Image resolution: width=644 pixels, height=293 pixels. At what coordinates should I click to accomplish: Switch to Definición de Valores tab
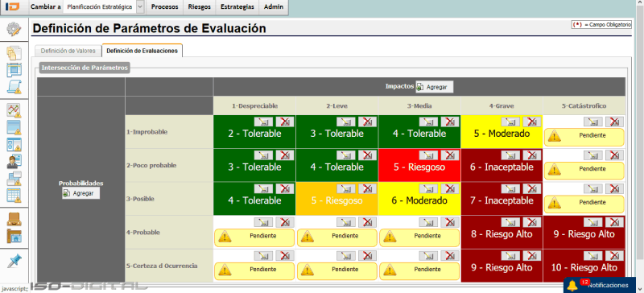click(68, 51)
